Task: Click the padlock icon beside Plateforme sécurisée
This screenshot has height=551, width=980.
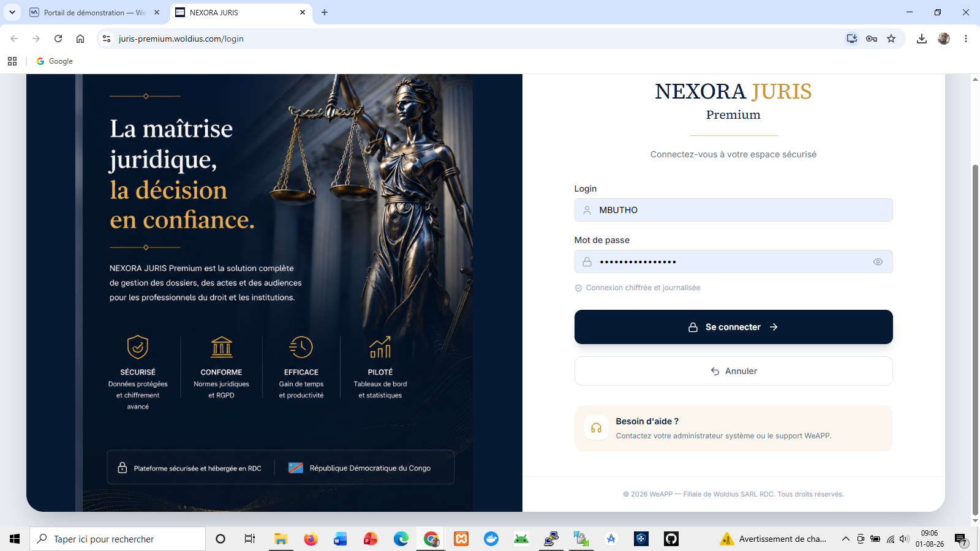Action: (123, 468)
